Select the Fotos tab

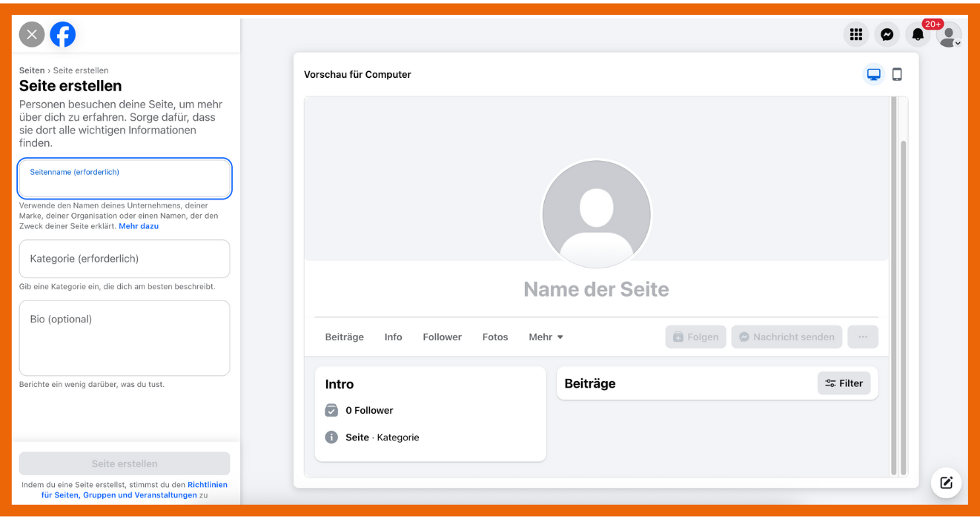[x=495, y=337]
